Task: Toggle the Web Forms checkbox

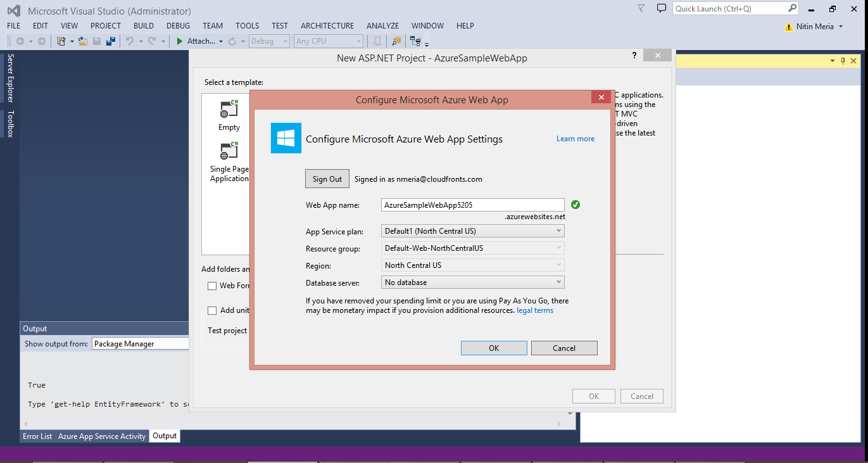Action: 212,286
